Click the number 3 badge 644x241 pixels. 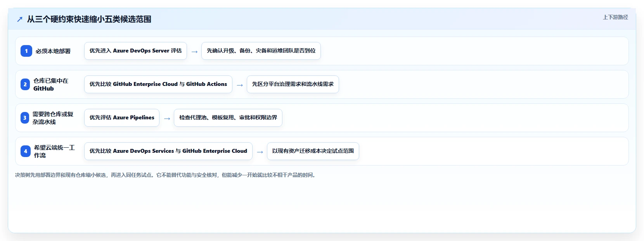25,118
